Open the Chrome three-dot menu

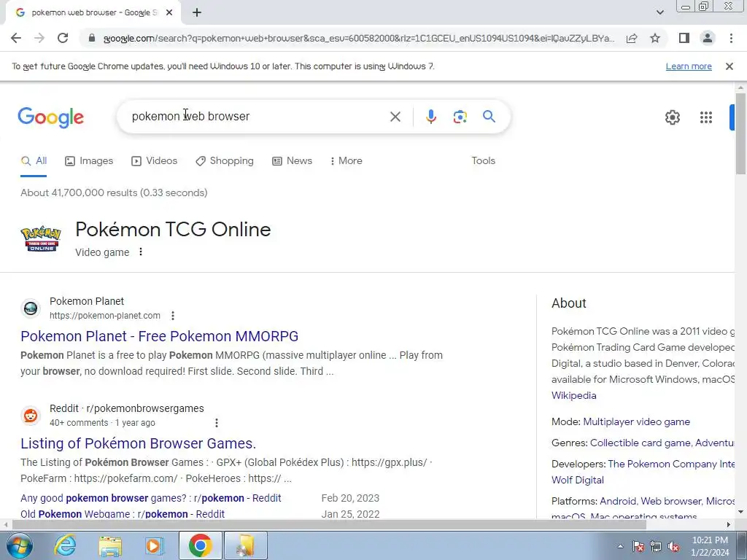click(731, 38)
